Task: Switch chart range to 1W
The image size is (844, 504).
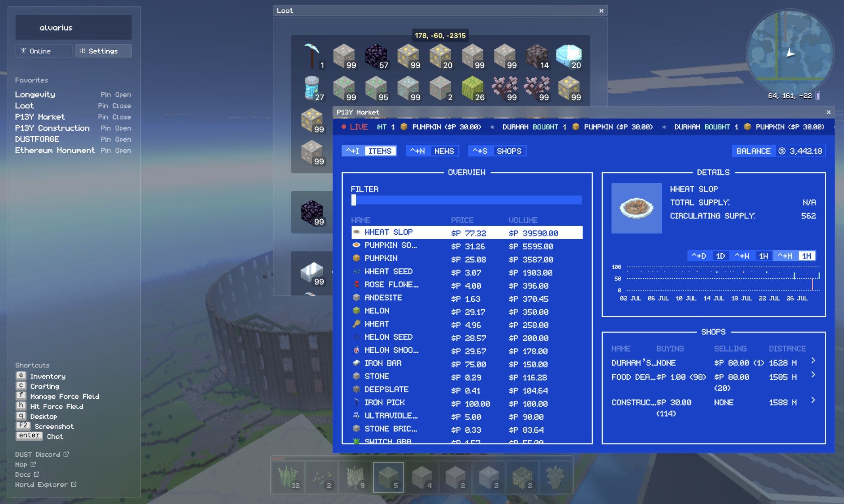Action: (763, 256)
